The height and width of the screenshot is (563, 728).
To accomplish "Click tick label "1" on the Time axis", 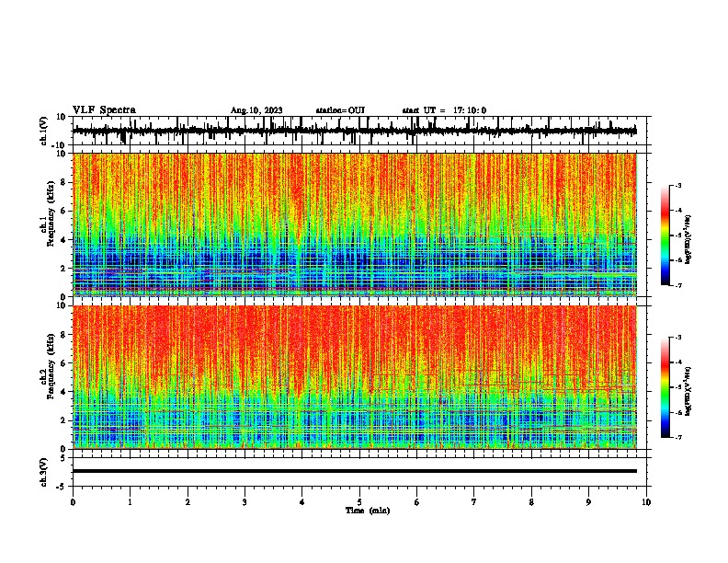I will click(130, 502).
